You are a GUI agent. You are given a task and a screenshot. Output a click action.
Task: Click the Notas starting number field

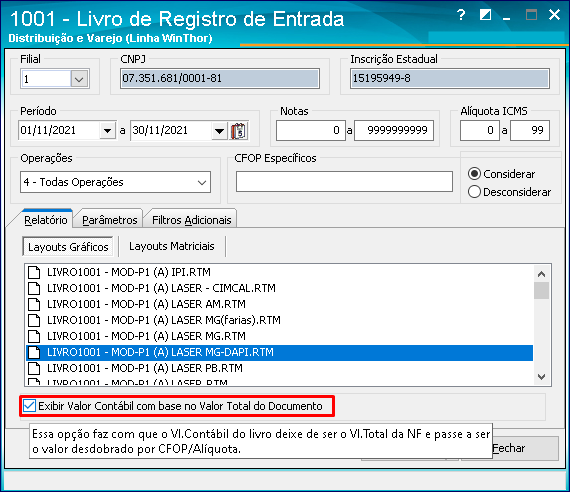311,131
